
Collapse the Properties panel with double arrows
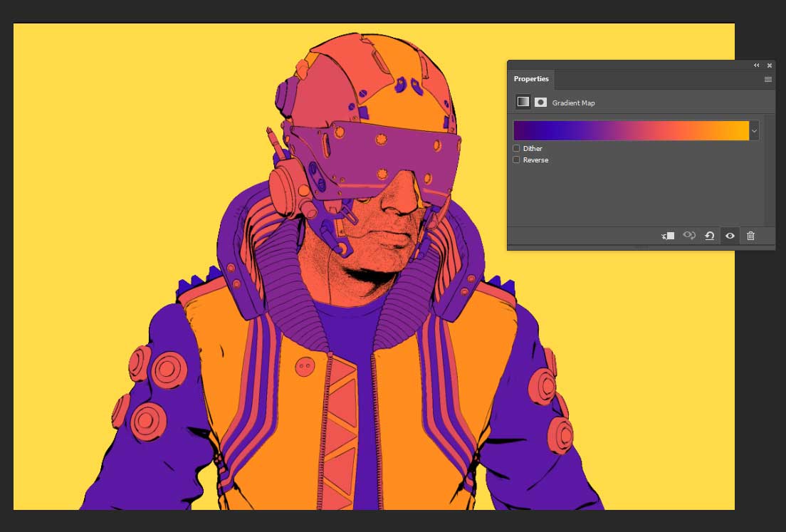pyautogui.click(x=756, y=66)
